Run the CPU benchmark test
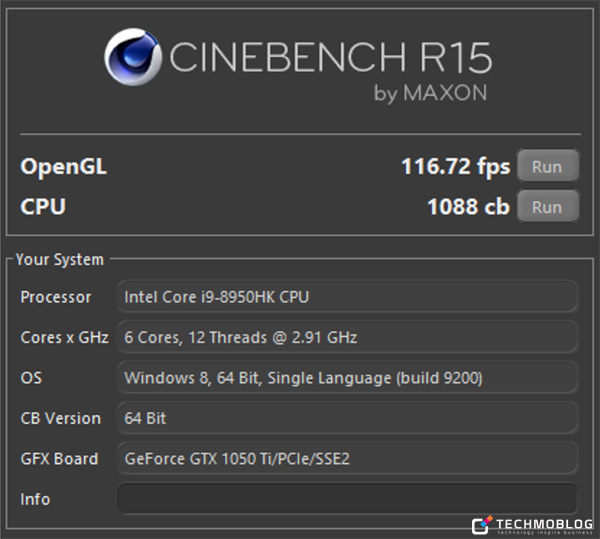Image resolution: width=600 pixels, height=539 pixels. [x=547, y=207]
